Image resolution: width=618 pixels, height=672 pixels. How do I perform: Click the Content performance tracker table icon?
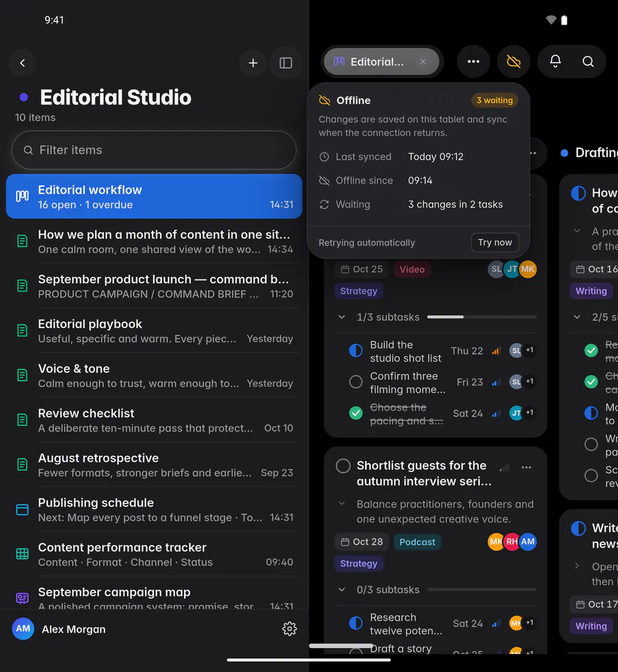22,554
